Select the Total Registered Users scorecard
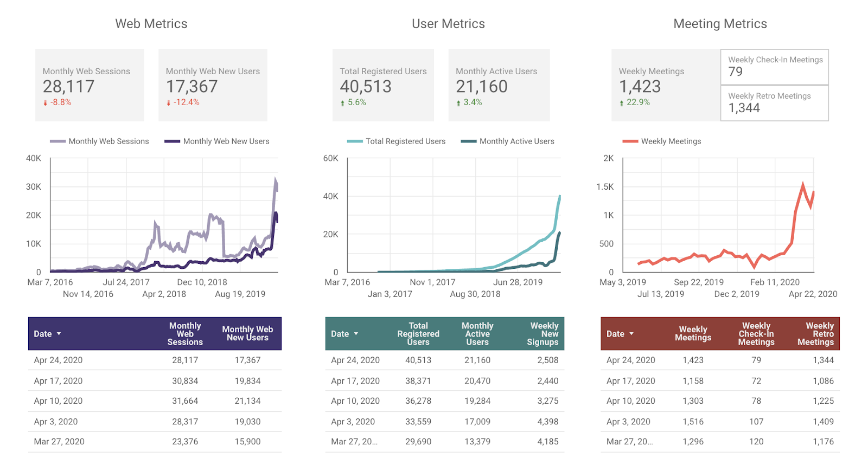 click(383, 85)
